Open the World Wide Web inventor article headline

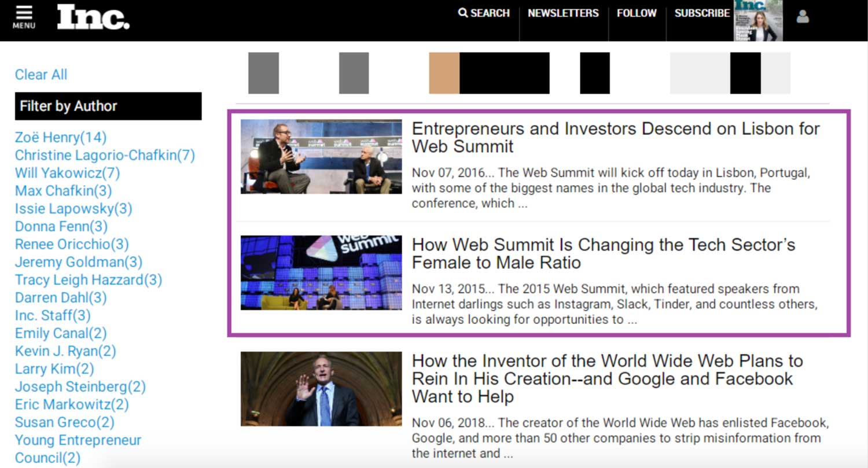tap(608, 379)
